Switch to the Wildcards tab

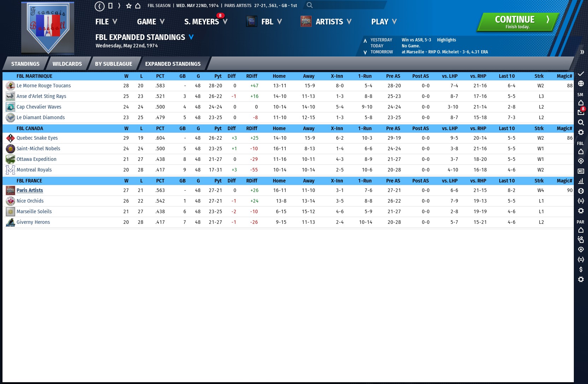67,64
